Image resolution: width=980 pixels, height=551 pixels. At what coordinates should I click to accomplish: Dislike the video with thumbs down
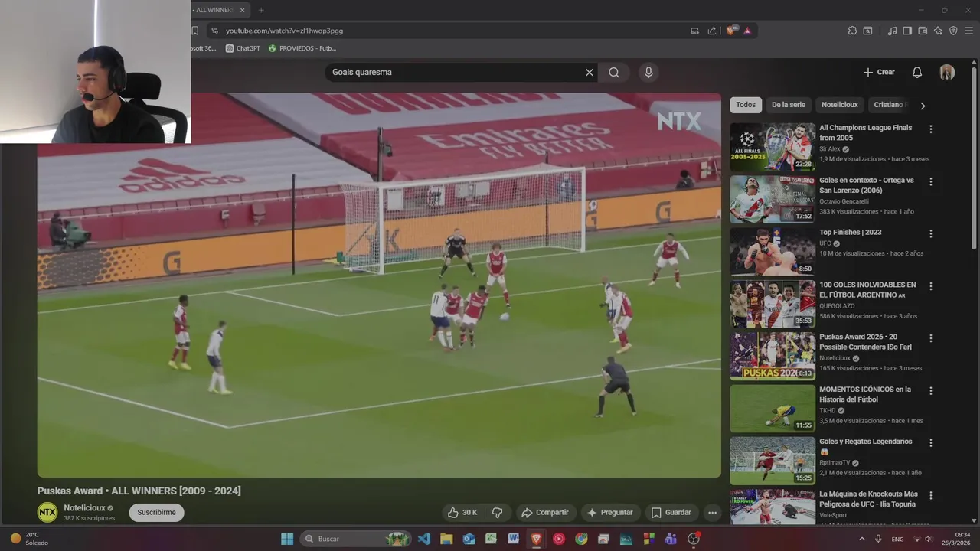pos(497,513)
